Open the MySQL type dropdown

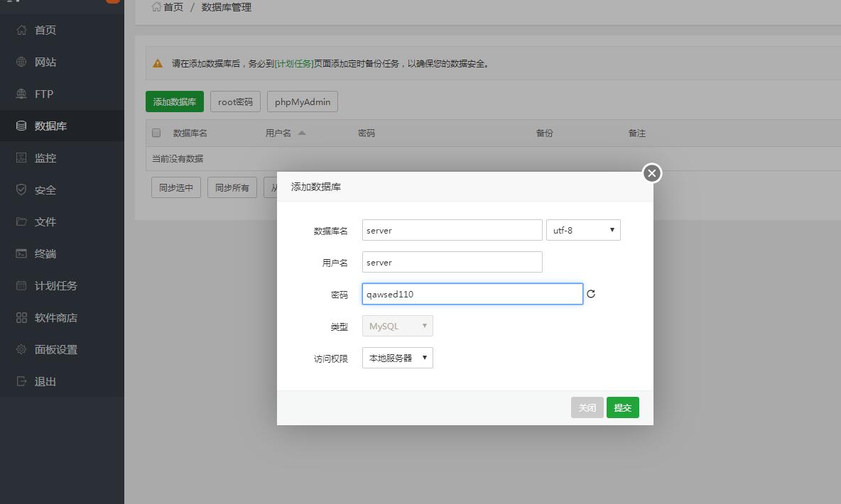[397, 326]
